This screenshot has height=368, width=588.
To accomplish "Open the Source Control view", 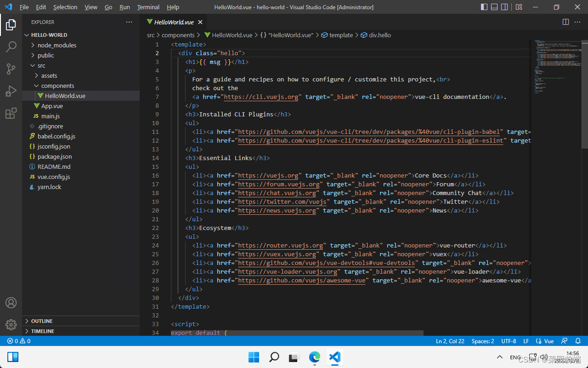I will pos(11,69).
